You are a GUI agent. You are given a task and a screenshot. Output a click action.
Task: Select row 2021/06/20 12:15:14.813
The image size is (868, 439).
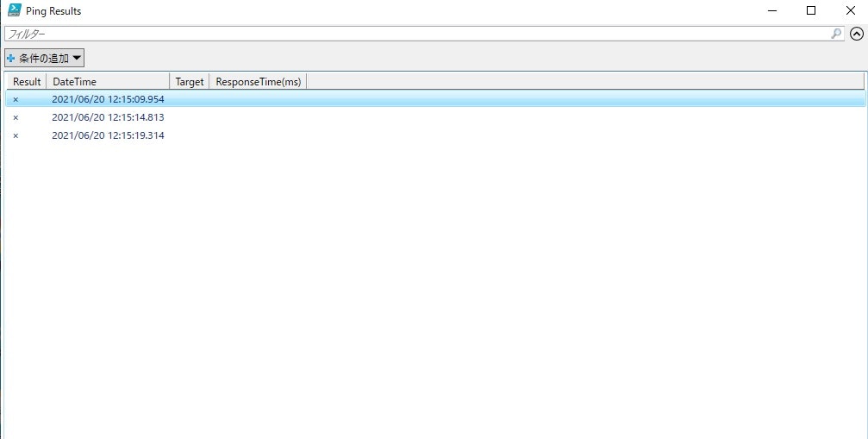pyautogui.click(x=435, y=117)
